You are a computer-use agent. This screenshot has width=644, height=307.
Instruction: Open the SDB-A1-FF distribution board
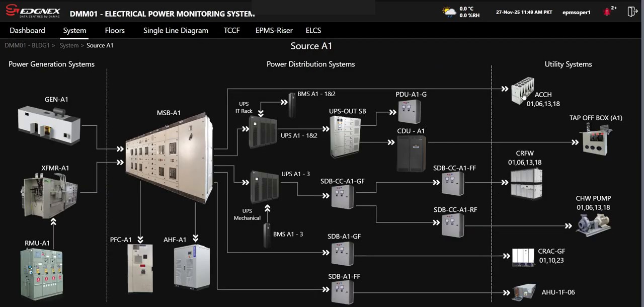(x=343, y=292)
